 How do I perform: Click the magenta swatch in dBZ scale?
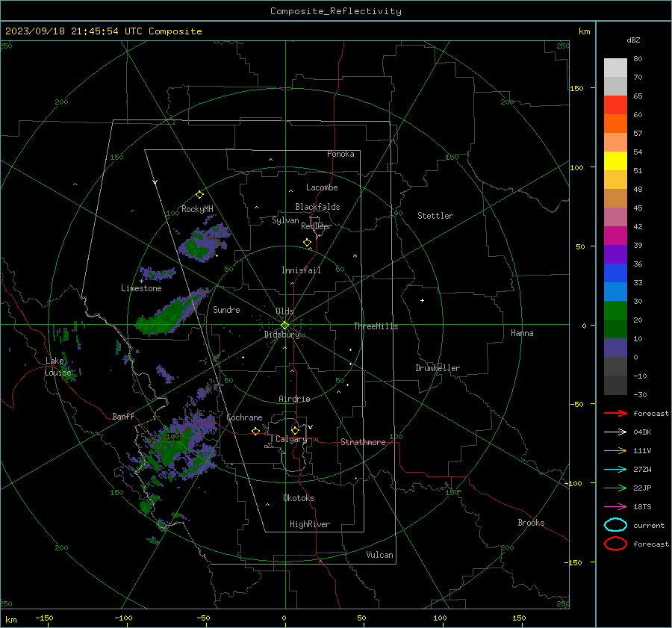click(x=615, y=236)
